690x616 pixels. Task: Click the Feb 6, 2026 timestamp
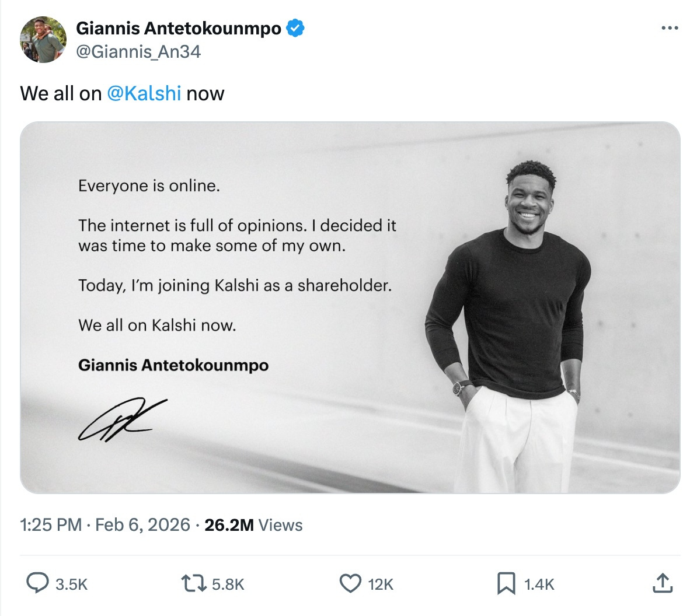coord(142,524)
